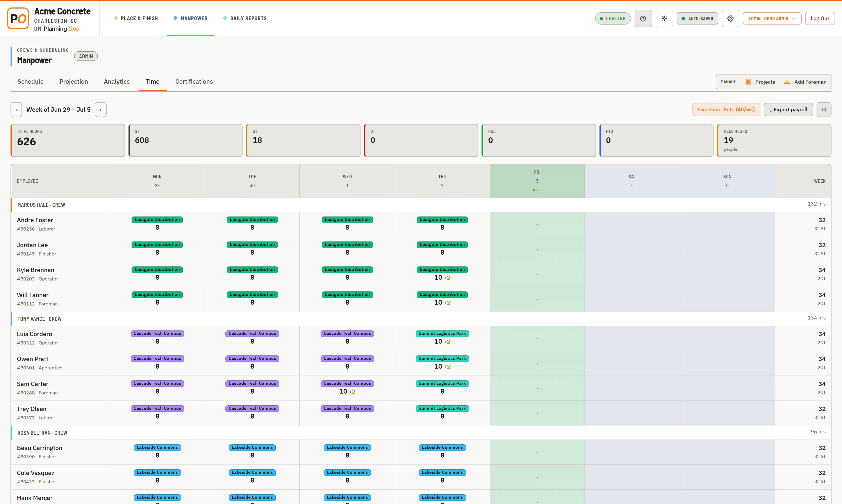Go to previous week arrow
This screenshot has height=504, width=842.
tap(16, 110)
